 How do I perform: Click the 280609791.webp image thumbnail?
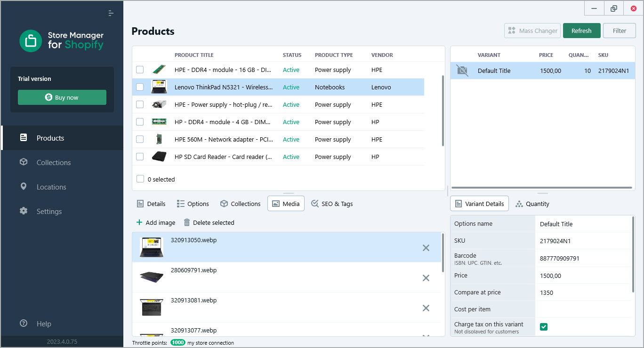[152, 277]
